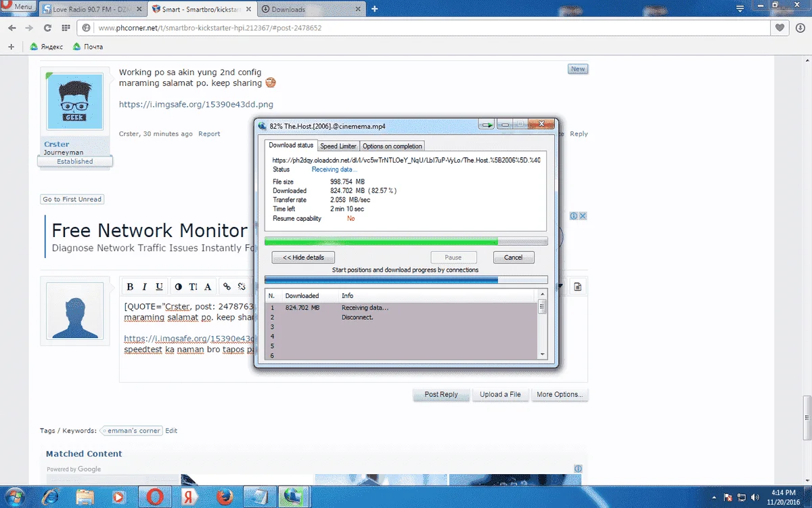Click the blue connections progress bar
Screen dimensions: 812x508
click(x=406, y=279)
